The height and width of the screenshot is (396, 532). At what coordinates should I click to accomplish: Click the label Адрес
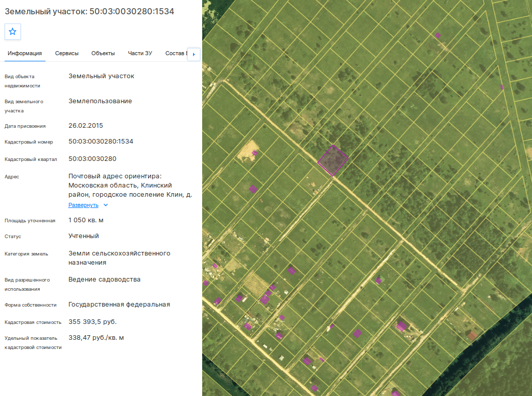point(12,177)
